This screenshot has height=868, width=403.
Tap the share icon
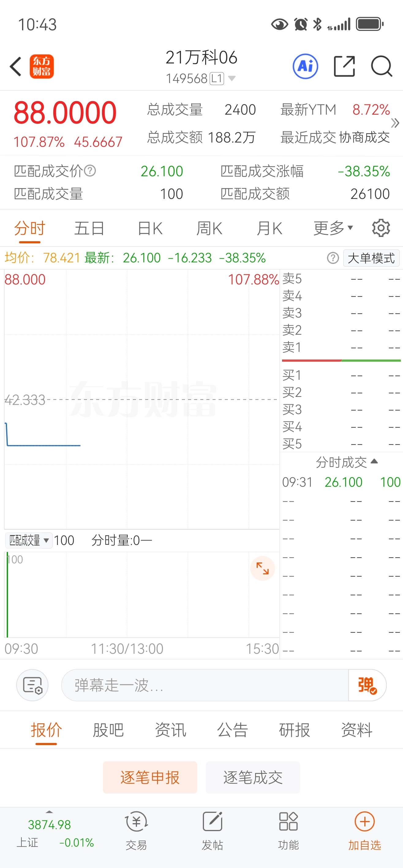[344, 67]
